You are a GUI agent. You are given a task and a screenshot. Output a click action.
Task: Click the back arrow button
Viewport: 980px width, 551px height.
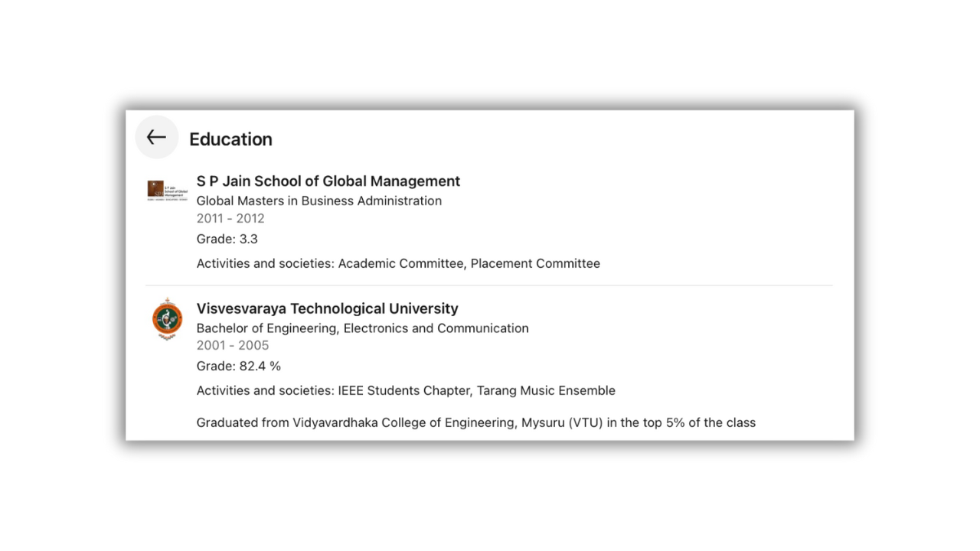(156, 138)
